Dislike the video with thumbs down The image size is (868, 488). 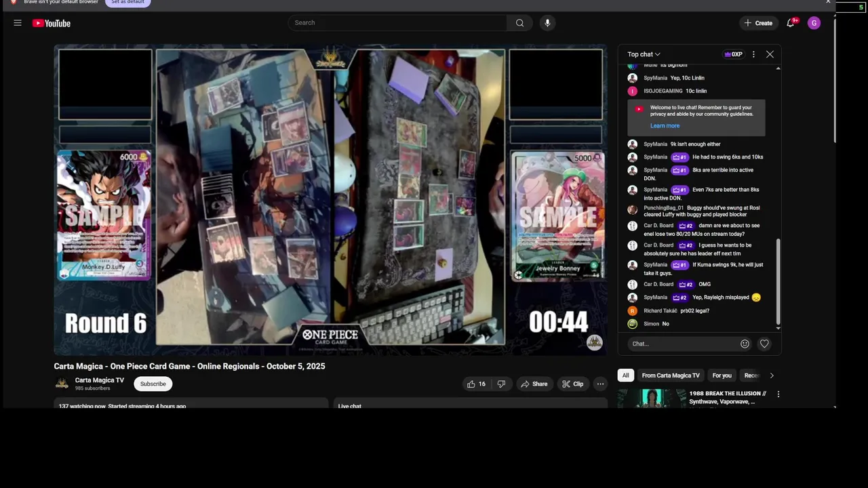(501, 384)
